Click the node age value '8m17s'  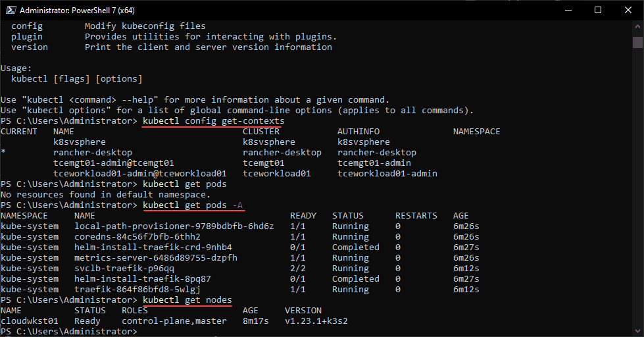[255, 321]
